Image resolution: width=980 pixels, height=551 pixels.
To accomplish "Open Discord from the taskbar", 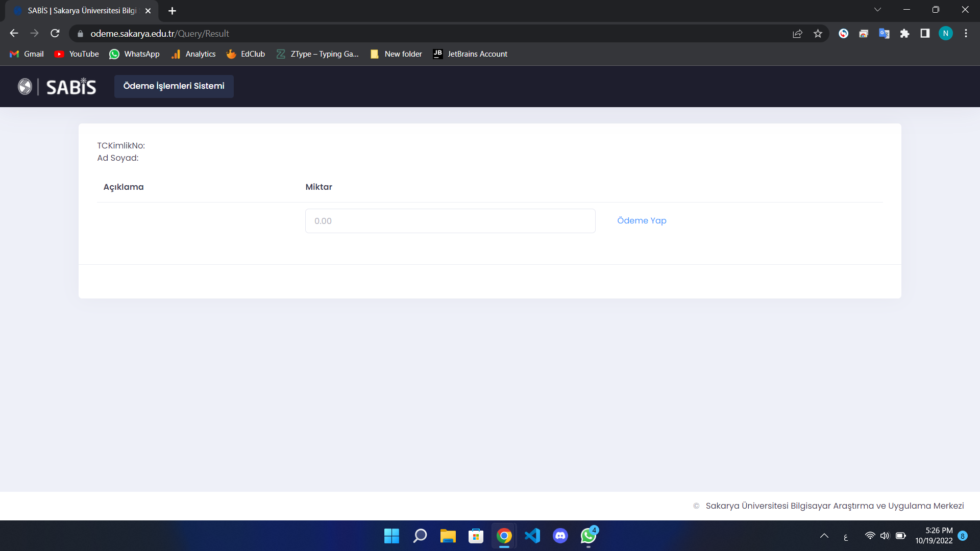I will coord(560,536).
